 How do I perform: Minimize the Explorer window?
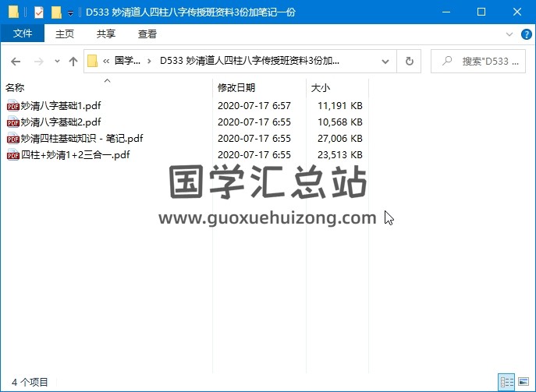[445, 12]
